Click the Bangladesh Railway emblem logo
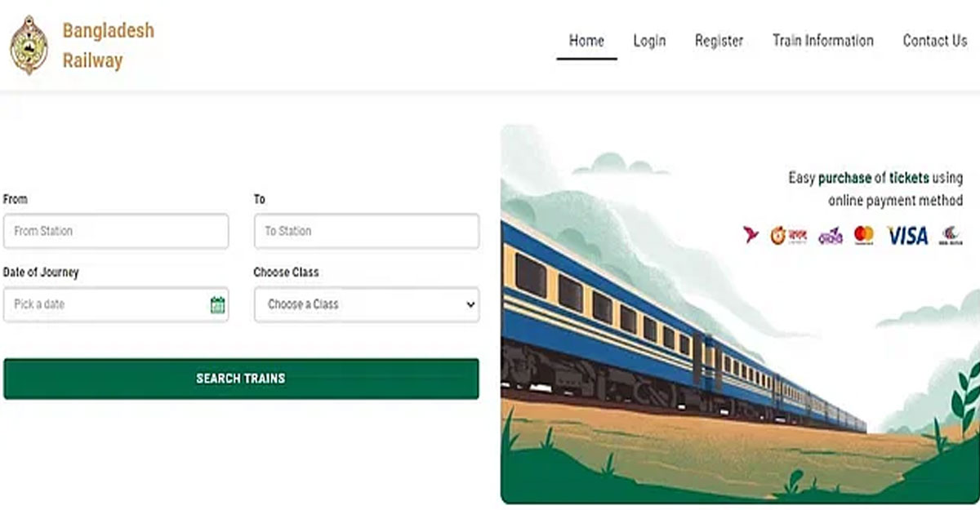Screen dimensions: 980x510 point(29,45)
